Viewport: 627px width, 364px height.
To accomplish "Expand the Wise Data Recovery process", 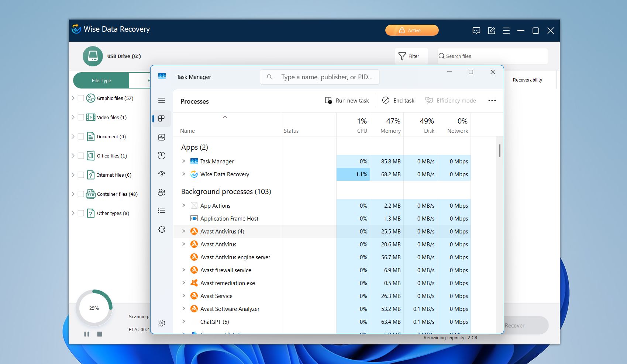I will (183, 174).
